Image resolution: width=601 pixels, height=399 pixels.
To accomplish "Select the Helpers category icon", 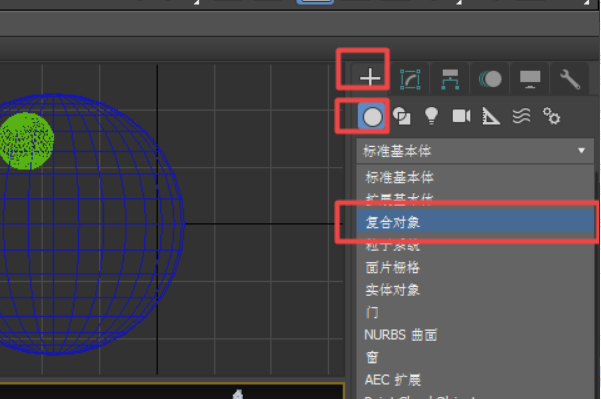I will 491,116.
